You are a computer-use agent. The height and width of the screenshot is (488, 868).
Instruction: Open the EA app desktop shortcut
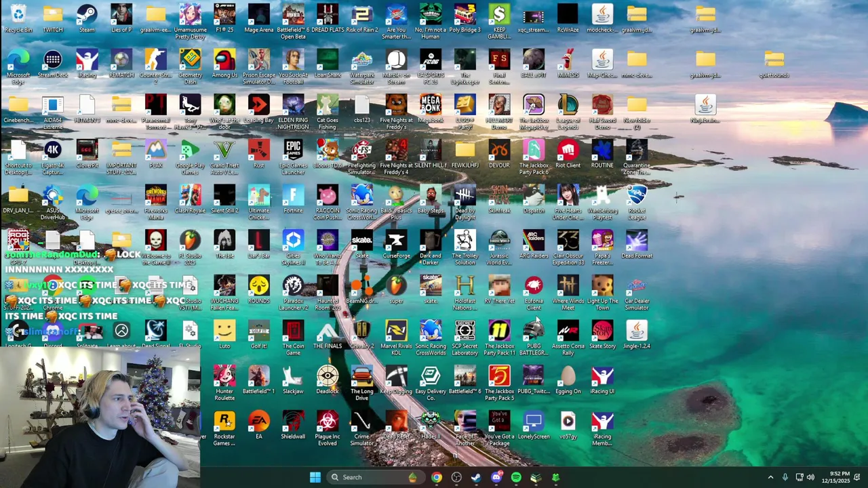pyautogui.click(x=258, y=426)
